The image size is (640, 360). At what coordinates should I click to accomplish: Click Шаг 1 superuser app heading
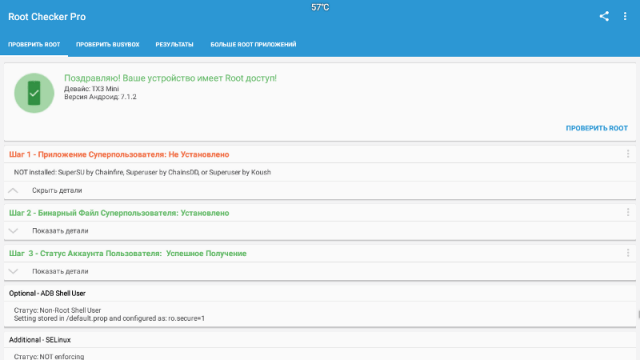point(119,154)
